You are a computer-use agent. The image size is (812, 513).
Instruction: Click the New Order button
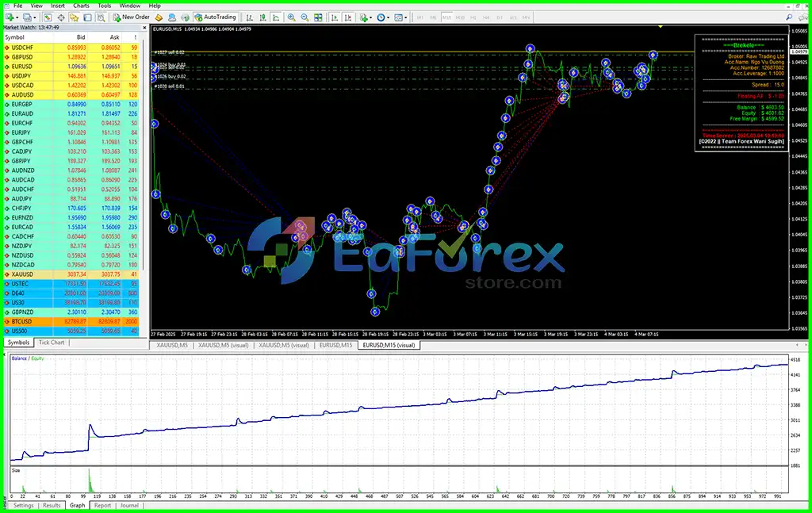[131, 17]
